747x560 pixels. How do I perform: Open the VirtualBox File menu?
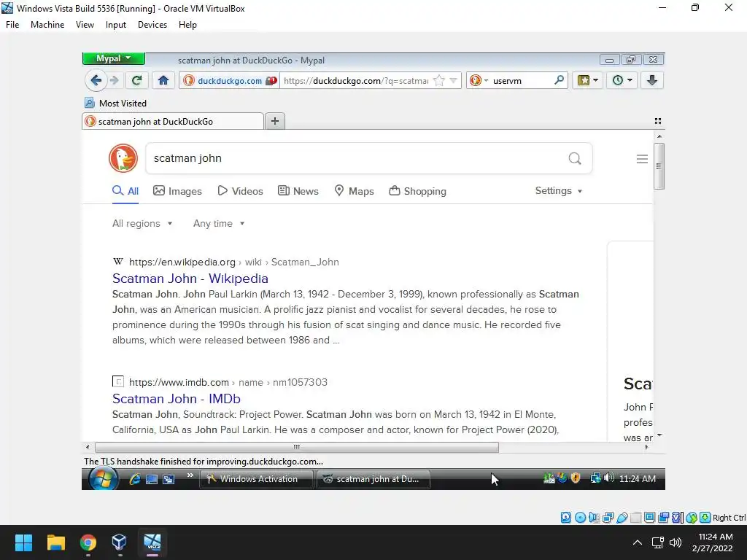tap(12, 25)
